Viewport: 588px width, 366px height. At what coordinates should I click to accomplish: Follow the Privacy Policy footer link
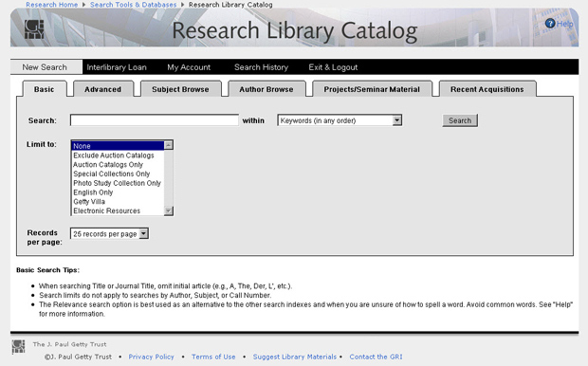(x=151, y=357)
